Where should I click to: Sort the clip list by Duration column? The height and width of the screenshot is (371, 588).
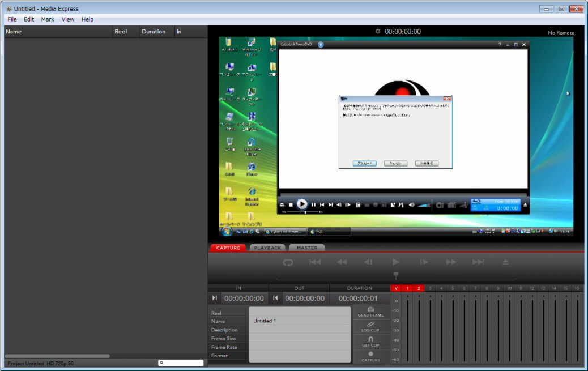point(157,32)
